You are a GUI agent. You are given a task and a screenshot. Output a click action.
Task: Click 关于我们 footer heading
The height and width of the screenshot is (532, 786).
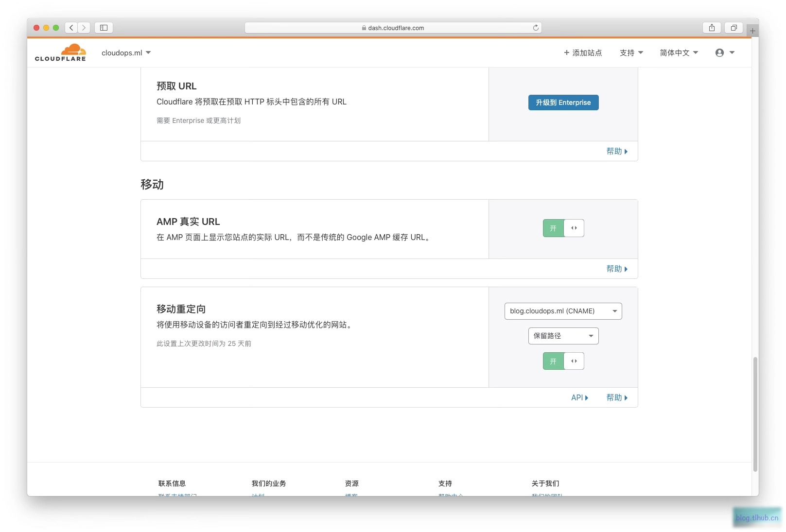[x=545, y=483]
